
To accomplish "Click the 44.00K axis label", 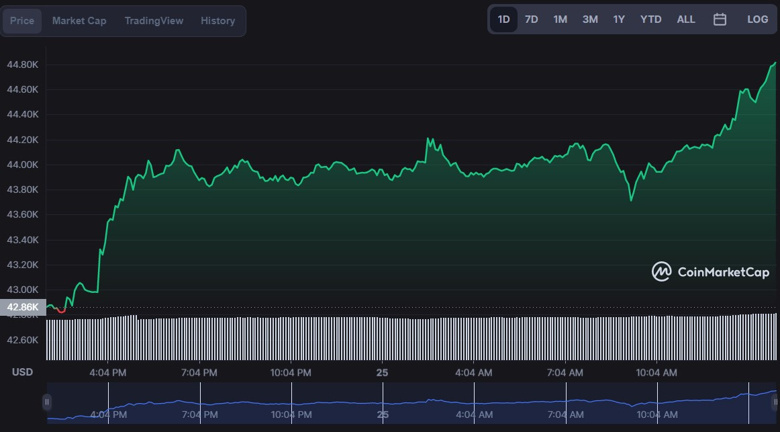I will point(22,165).
